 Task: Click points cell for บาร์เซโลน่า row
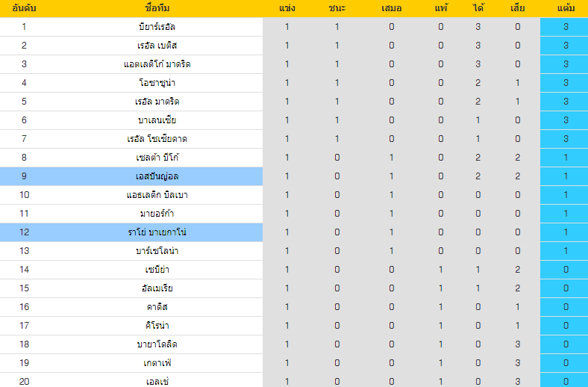pos(566,251)
